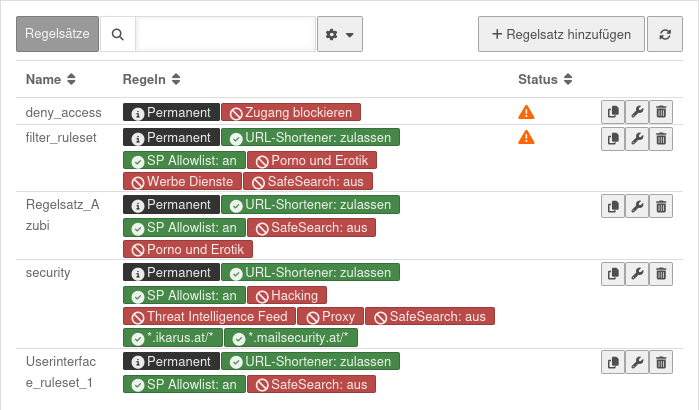Open the gear settings dropdown
This screenshot has width=699, height=410.
pyautogui.click(x=340, y=34)
